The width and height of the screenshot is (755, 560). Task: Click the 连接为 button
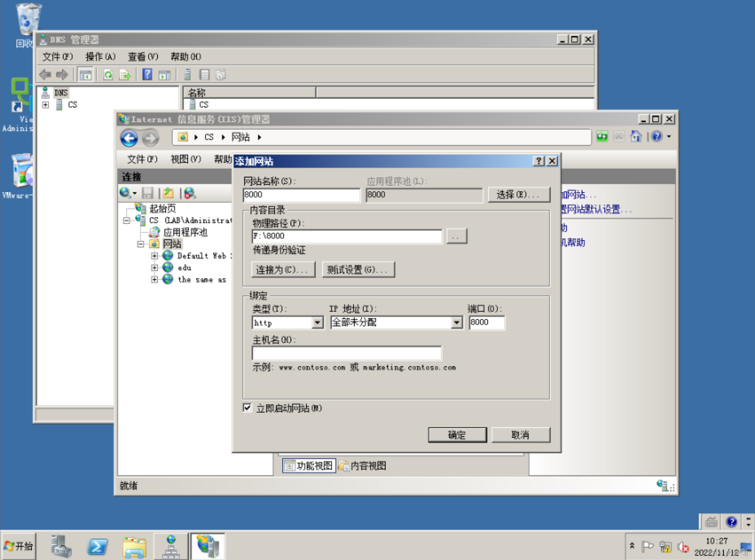pyautogui.click(x=283, y=269)
